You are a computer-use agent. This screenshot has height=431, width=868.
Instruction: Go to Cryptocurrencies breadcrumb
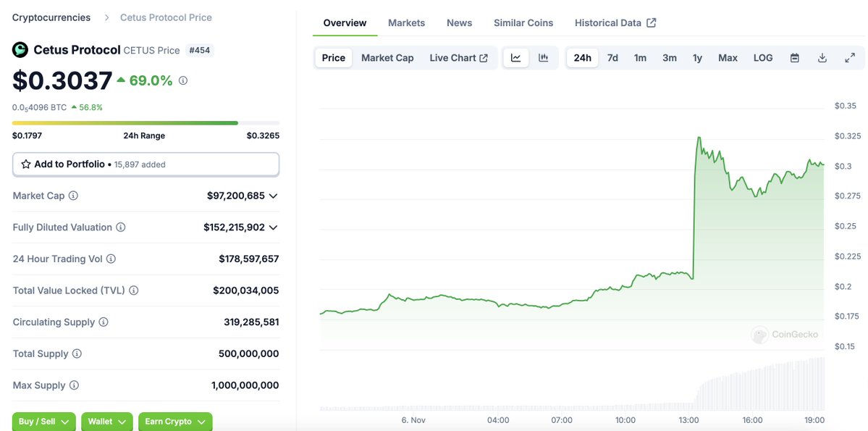51,17
